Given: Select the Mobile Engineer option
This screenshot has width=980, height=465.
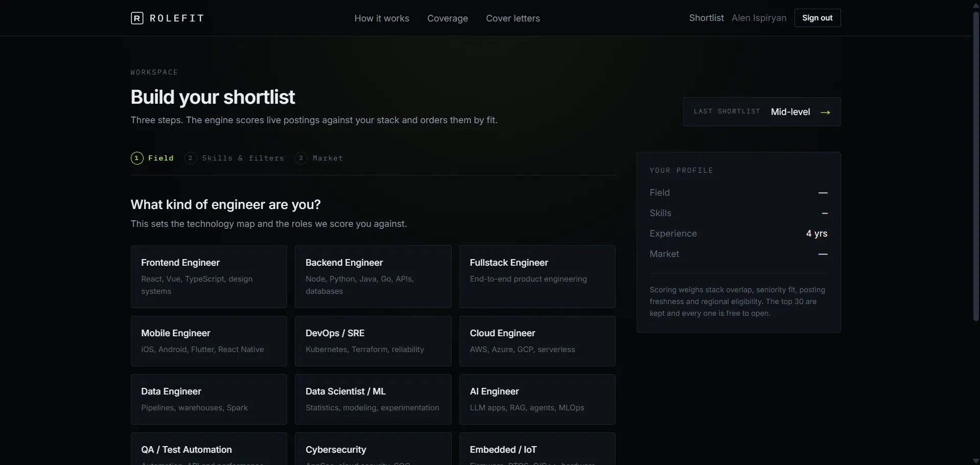Looking at the screenshot, I should 209,341.
